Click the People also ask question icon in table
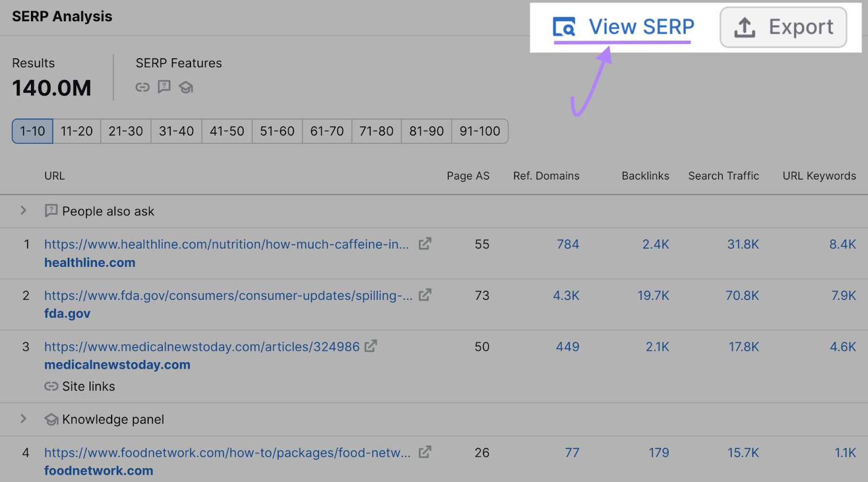This screenshot has height=482, width=868. click(51, 211)
